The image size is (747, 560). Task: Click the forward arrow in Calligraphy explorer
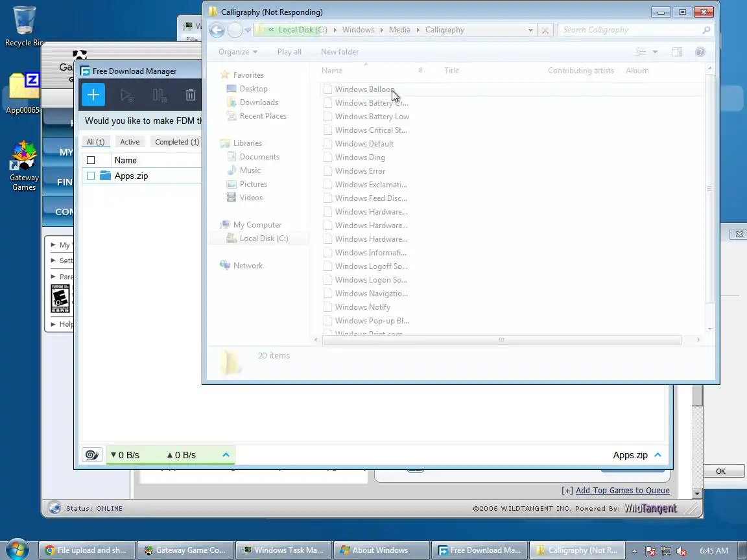tap(235, 30)
